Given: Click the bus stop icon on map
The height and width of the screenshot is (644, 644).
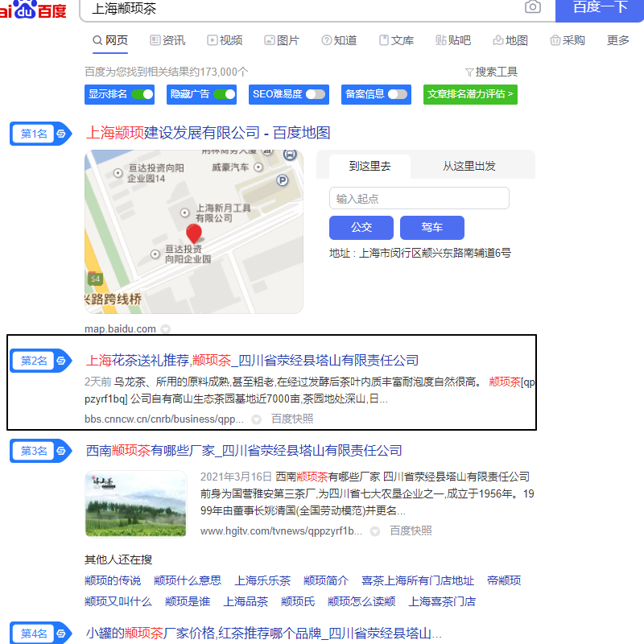Looking at the screenshot, I should (290, 155).
